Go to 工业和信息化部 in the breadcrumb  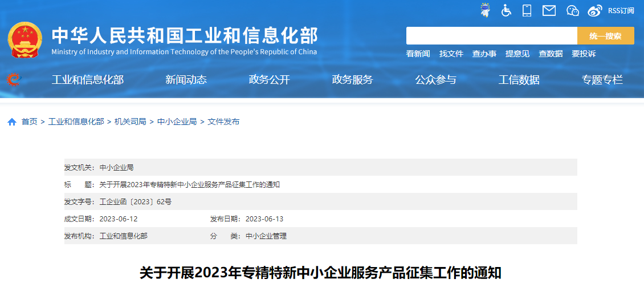[x=76, y=122]
